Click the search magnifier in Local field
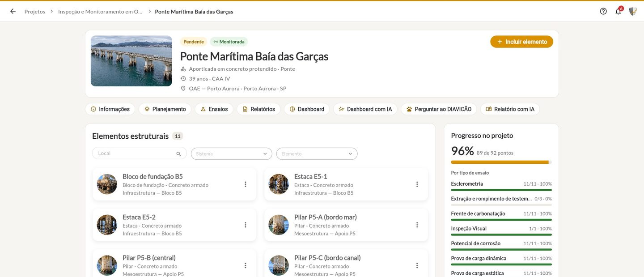The width and height of the screenshot is (644, 277). (178, 153)
